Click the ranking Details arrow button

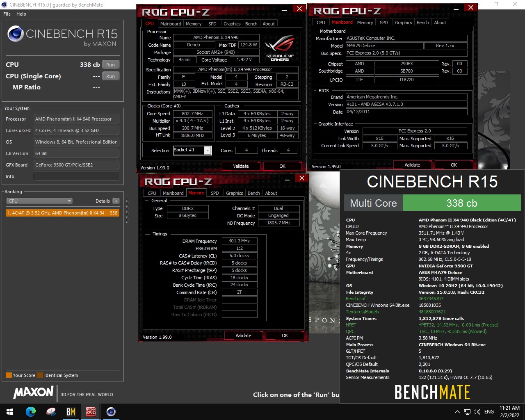(116, 201)
